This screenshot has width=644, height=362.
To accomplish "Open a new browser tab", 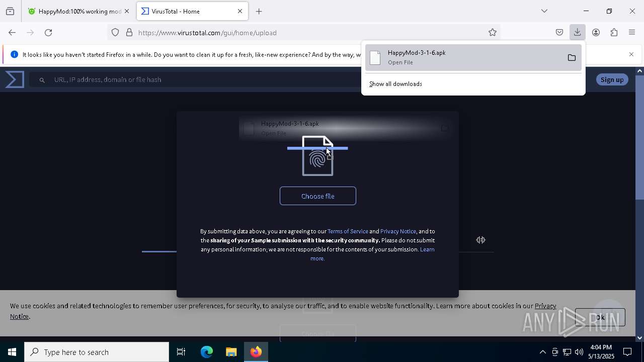I will pos(259,11).
